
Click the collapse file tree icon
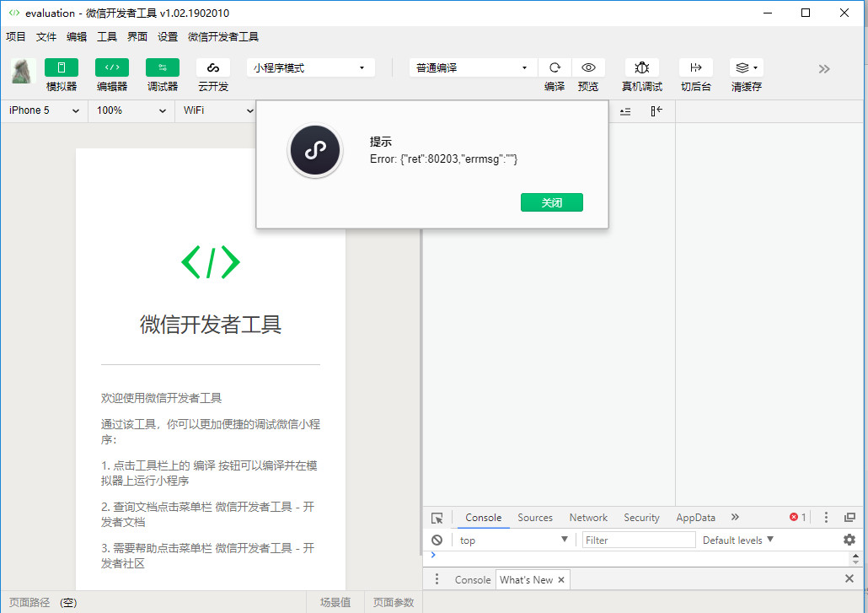pos(656,111)
